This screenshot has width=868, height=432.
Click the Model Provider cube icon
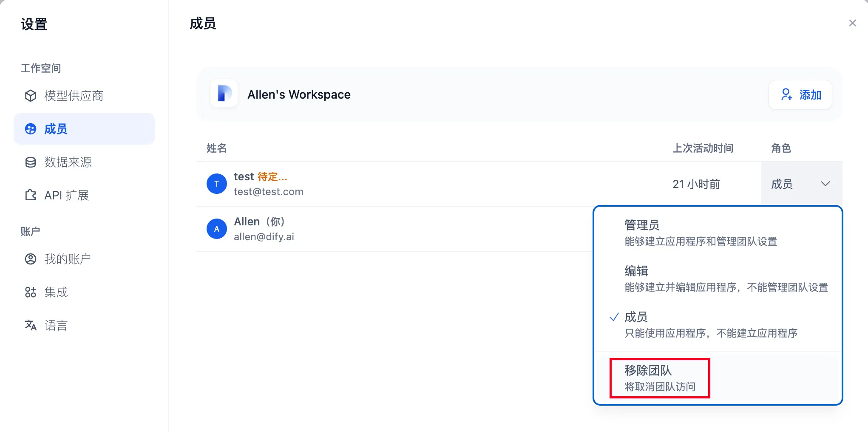pyautogui.click(x=31, y=96)
